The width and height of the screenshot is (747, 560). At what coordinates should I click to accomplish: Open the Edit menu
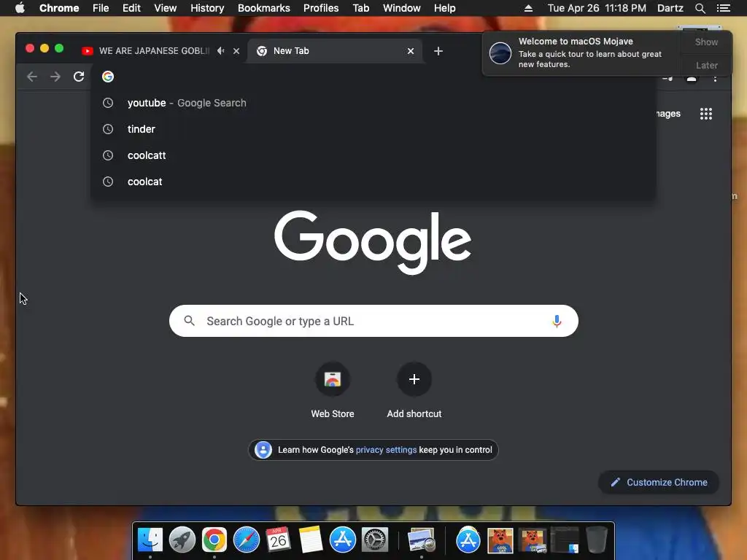click(x=131, y=8)
